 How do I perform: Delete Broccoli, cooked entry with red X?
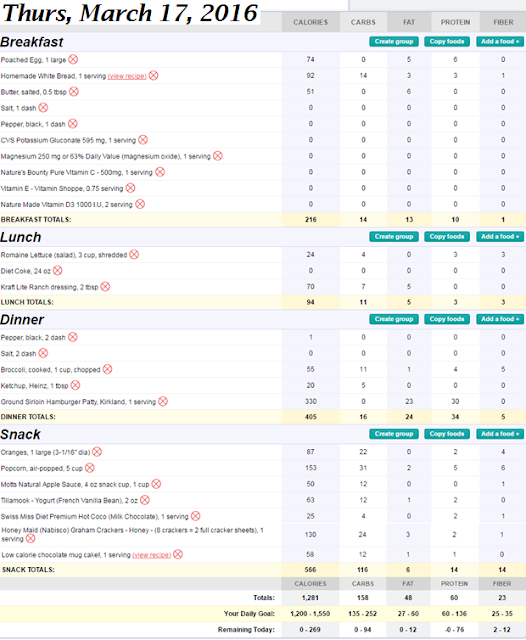point(107,369)
